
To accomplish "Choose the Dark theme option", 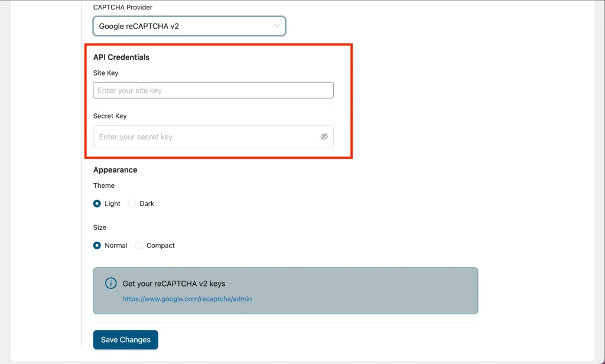I will point(132,204).
